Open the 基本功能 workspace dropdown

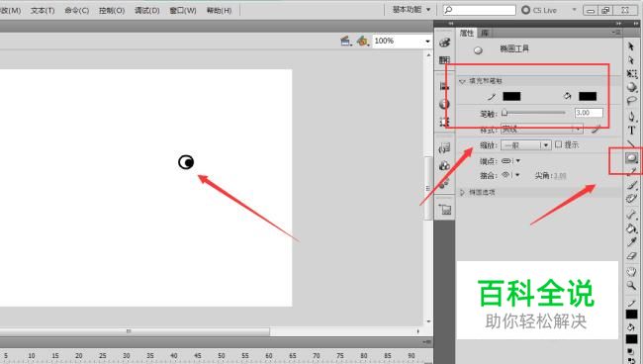412,10
